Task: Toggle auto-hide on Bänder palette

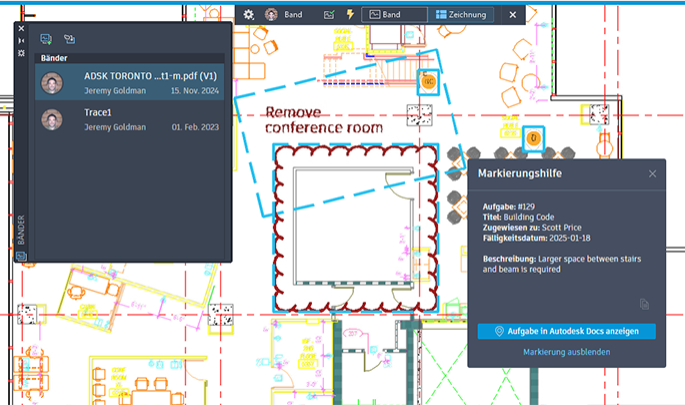Action: [22, 41]
